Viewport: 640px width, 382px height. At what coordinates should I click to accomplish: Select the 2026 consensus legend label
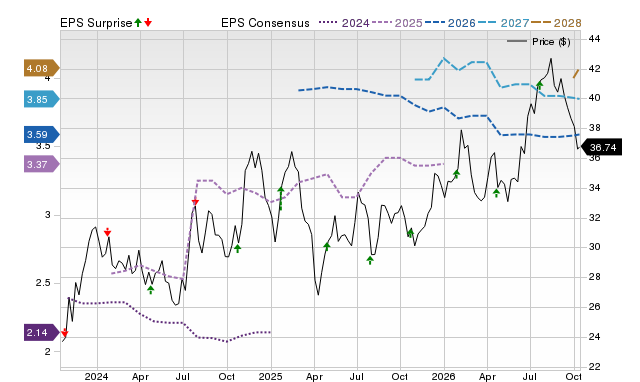pyautogui.click(x=461, y=23)
